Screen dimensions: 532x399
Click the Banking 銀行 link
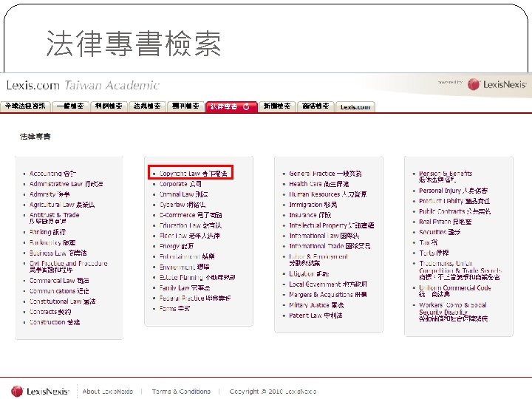click(47, 232)
